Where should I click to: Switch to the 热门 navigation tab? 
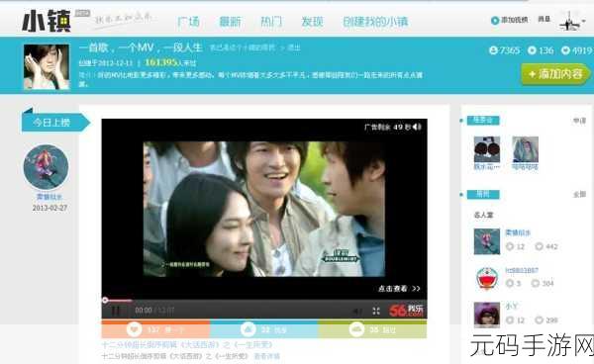(x=271, y=22)
